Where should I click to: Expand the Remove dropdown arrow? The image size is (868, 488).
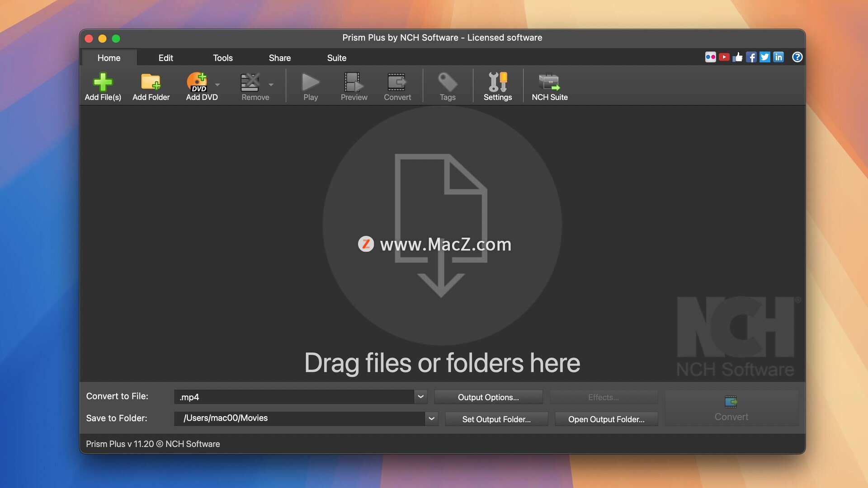click(x=271, y=85)
